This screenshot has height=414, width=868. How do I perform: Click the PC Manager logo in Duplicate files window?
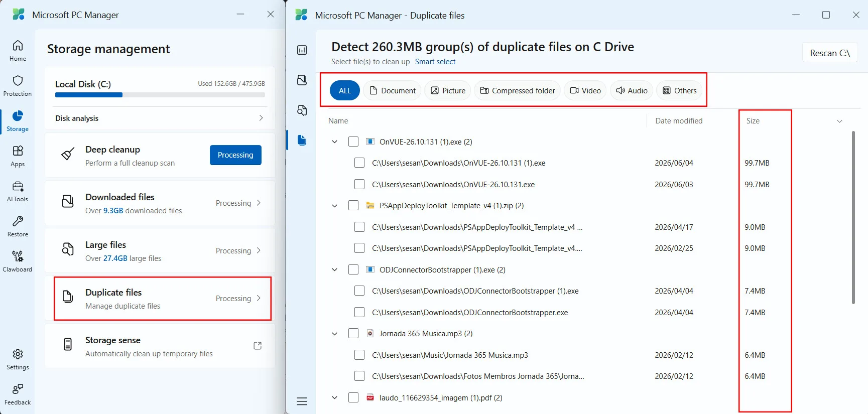coord(301,15)
